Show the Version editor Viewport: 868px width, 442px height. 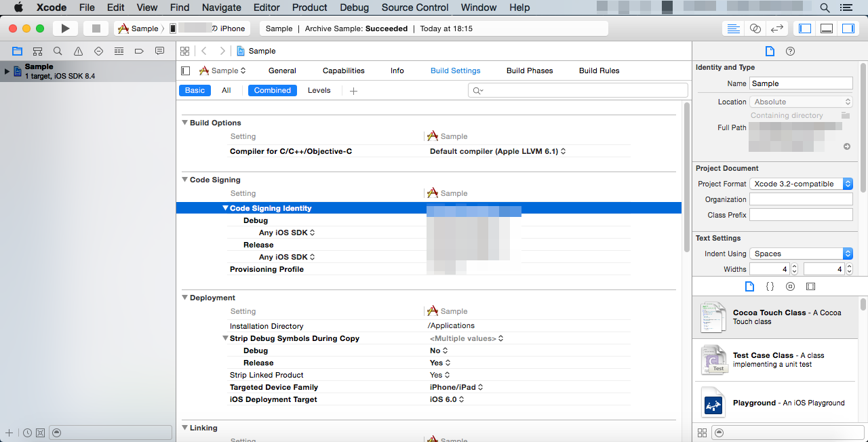pos(777,28)
